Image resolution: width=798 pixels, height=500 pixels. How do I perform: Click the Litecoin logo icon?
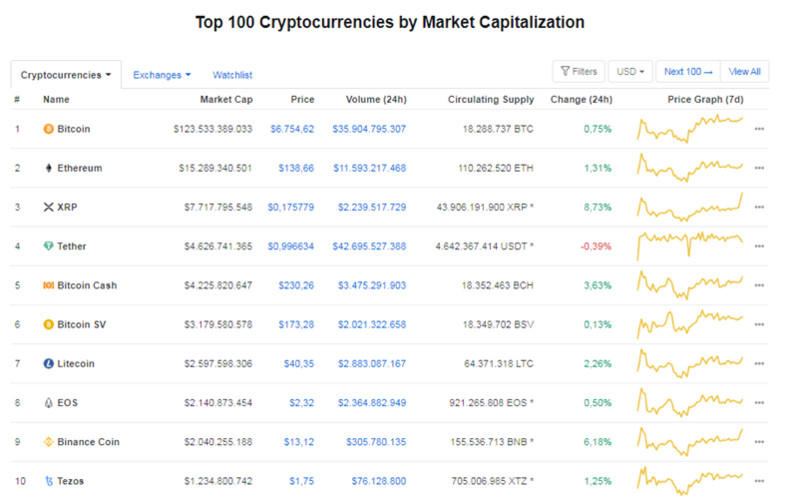pyautogui.click(x=48, y=364)
